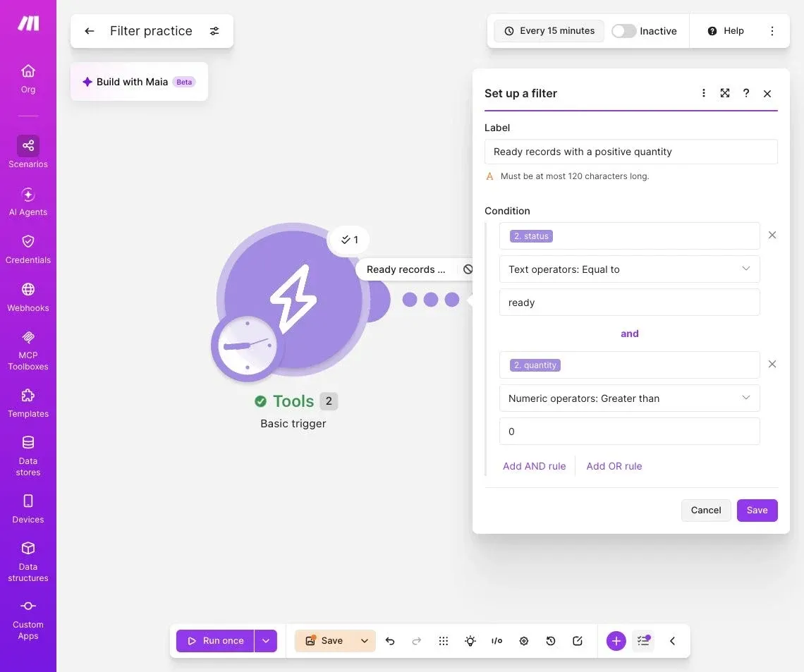Open Custom Apps section
Image resolution: width=804 pixels, height=672 pixels.
pos(28,621)
